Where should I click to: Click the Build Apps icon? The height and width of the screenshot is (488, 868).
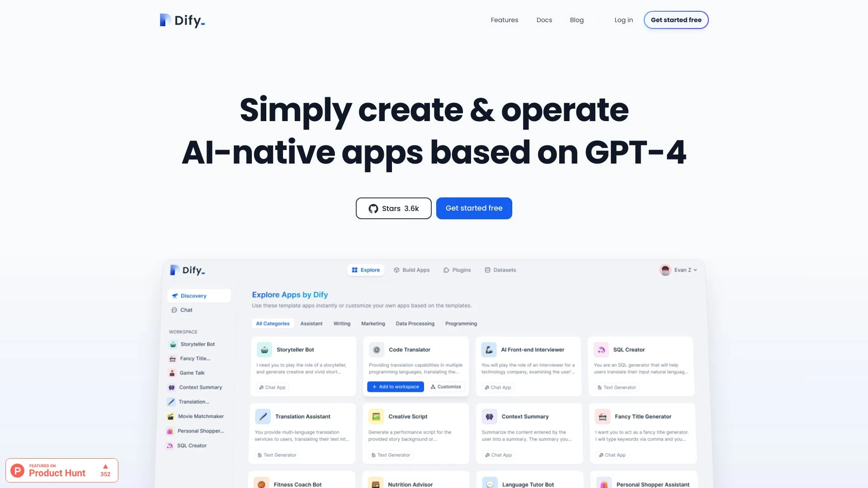click(x=396, y=270)
